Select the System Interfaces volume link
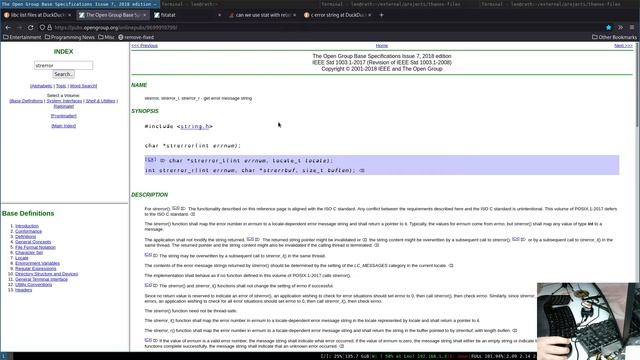 [x=64, y=101]
